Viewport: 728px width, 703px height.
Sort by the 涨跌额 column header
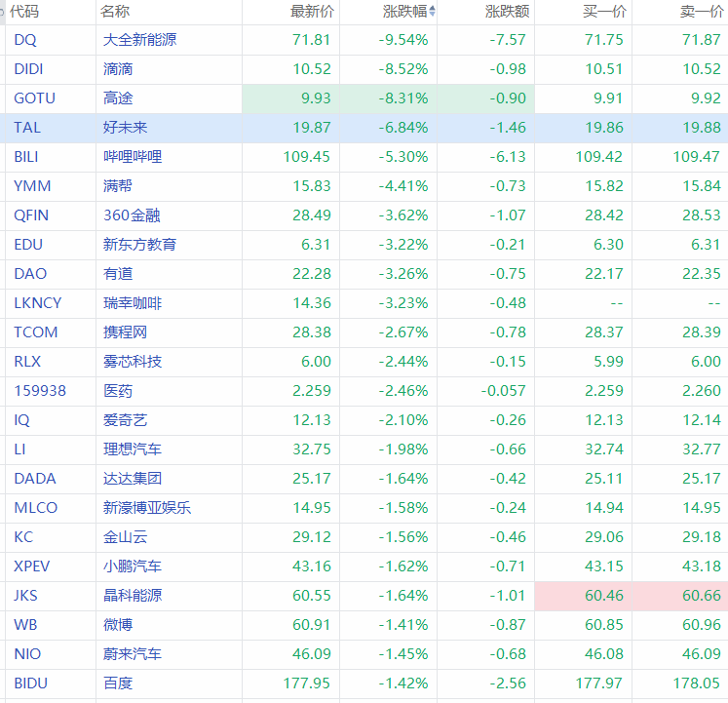(507, 12)
